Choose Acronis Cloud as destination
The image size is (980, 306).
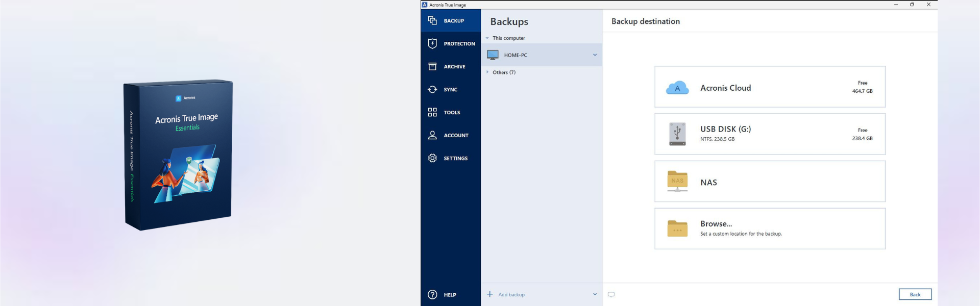pyautogui.click(x=770, y=87)
